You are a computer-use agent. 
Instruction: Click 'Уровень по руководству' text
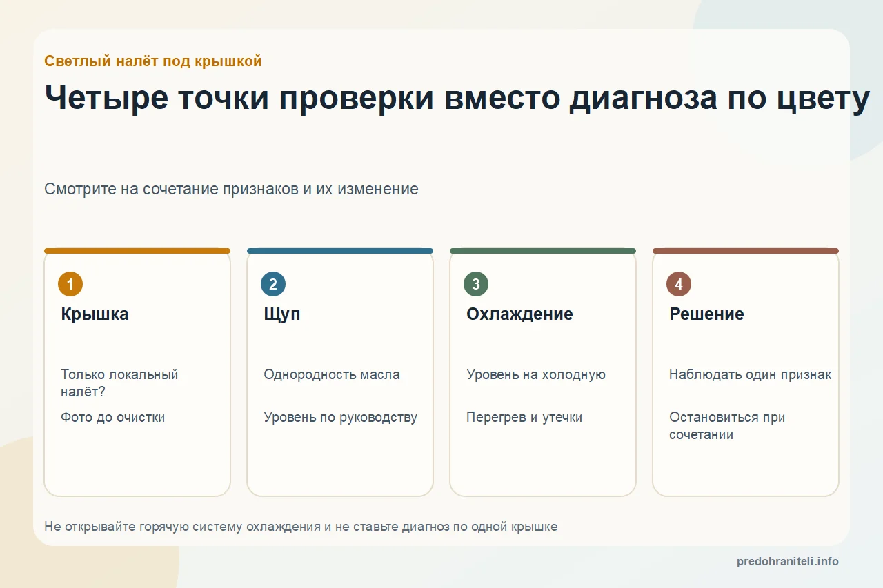point(340,417)
